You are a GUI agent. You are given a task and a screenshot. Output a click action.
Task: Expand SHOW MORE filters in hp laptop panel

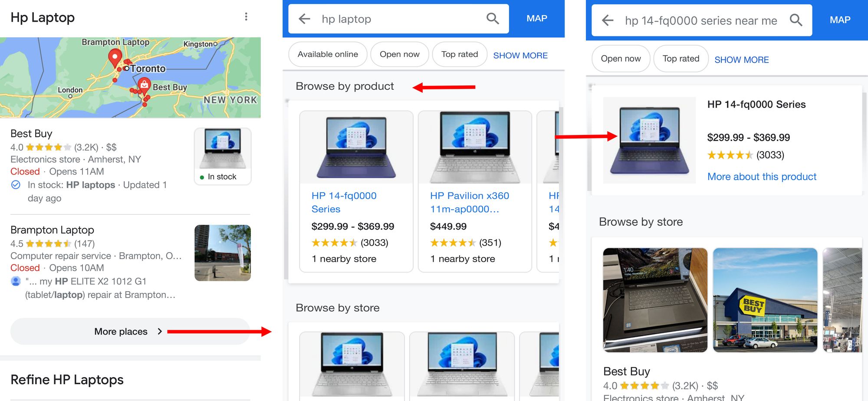tap(520, 56)
